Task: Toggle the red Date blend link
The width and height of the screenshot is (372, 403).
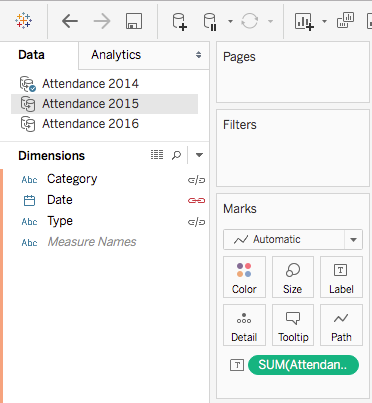Action: (x=196, y=200)
